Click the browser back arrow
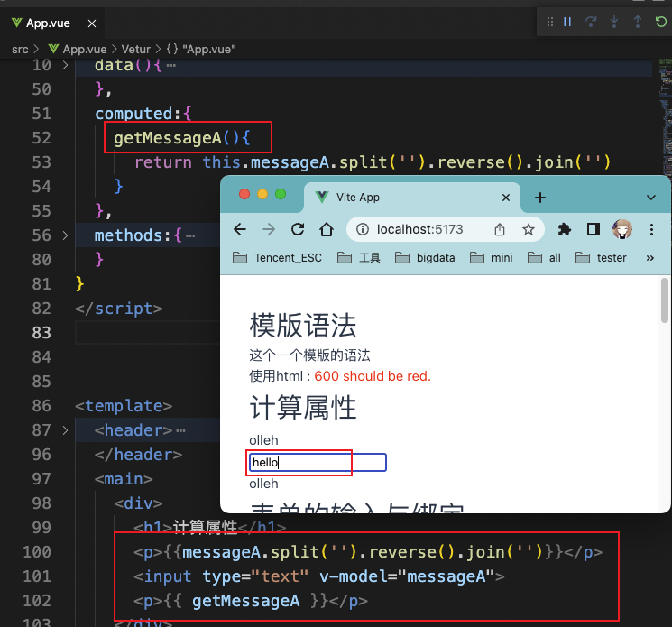 [x=240, y=230]
